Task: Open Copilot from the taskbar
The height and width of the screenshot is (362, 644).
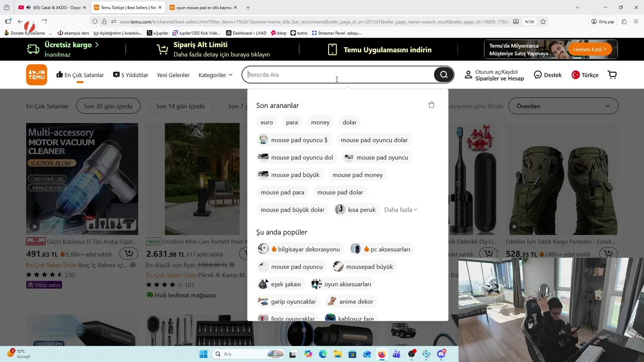Action: [x=308, y=354]
